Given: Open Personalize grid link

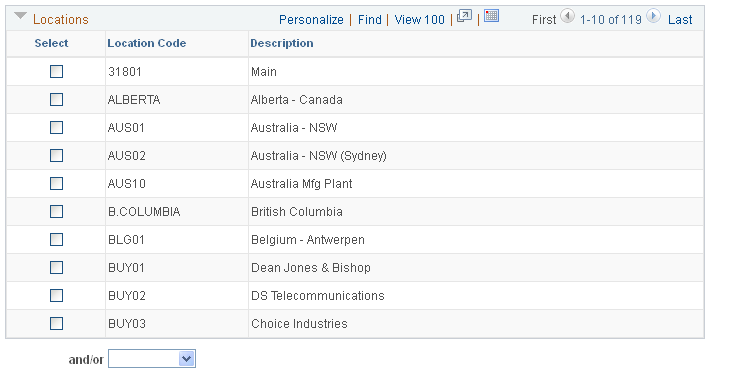Looking at the screenshot, I should [311, 20].
